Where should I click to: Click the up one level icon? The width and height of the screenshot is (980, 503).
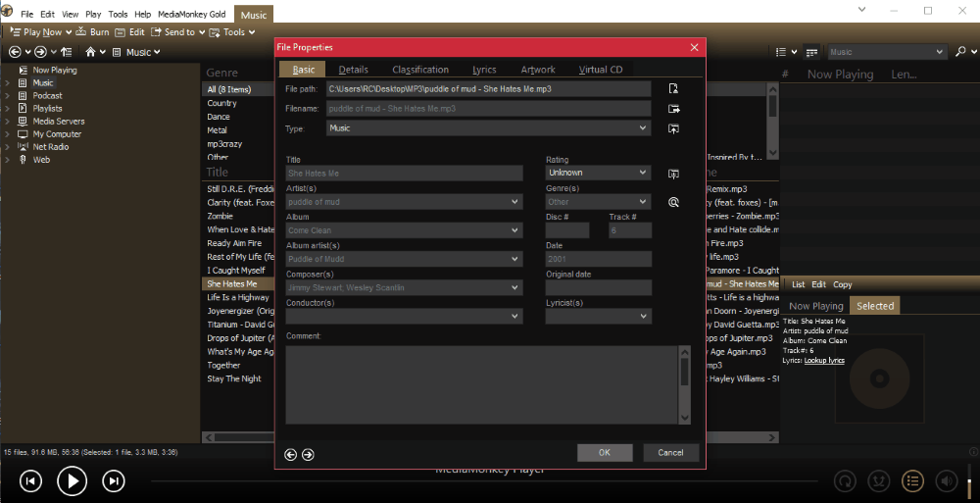pos(67,52)
